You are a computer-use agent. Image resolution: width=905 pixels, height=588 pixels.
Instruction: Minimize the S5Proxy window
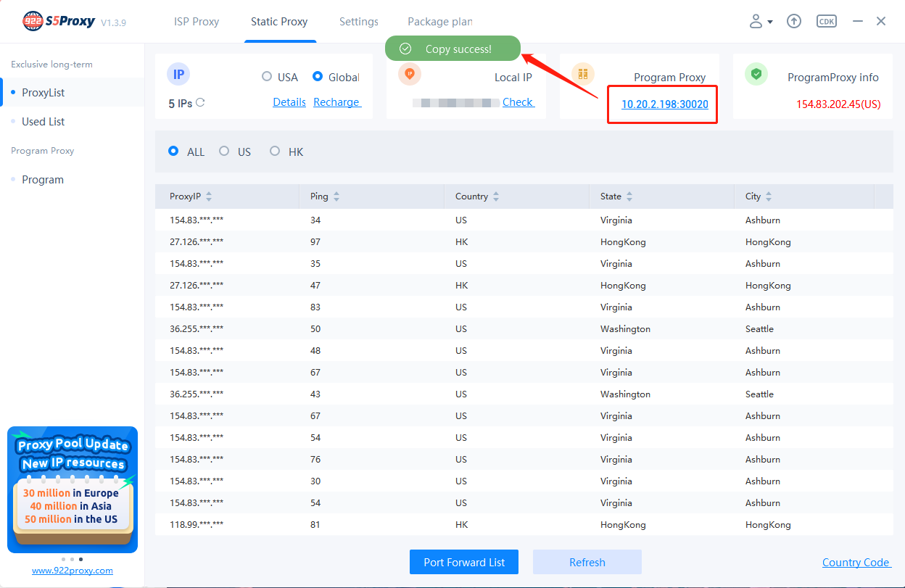click(858, 21)
